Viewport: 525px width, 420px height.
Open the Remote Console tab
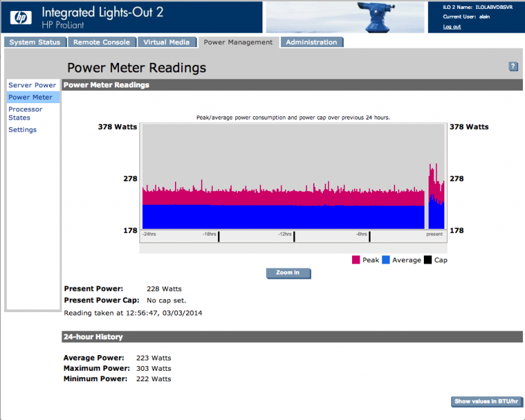click(x=102, y=42)
